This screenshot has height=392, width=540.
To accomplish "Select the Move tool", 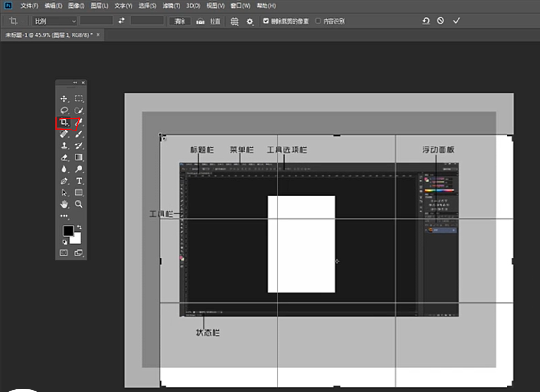I will [x=64, y=98].
